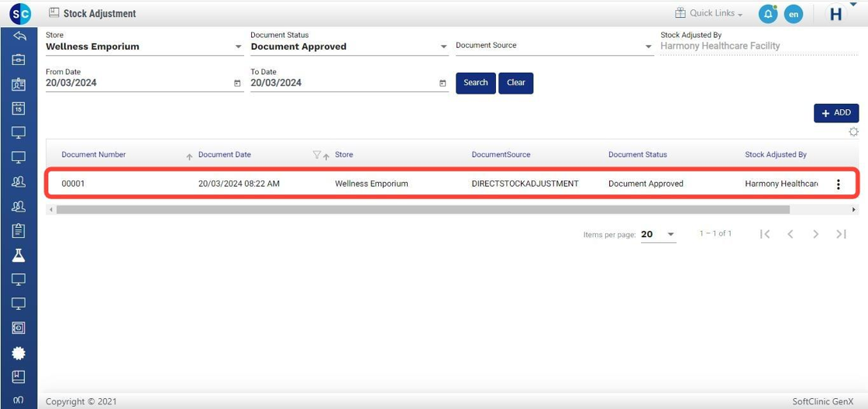Select the laboratory flask sidebar icon
The width and height of the screenshot is (868, 409).
click(x=19, y=255)
